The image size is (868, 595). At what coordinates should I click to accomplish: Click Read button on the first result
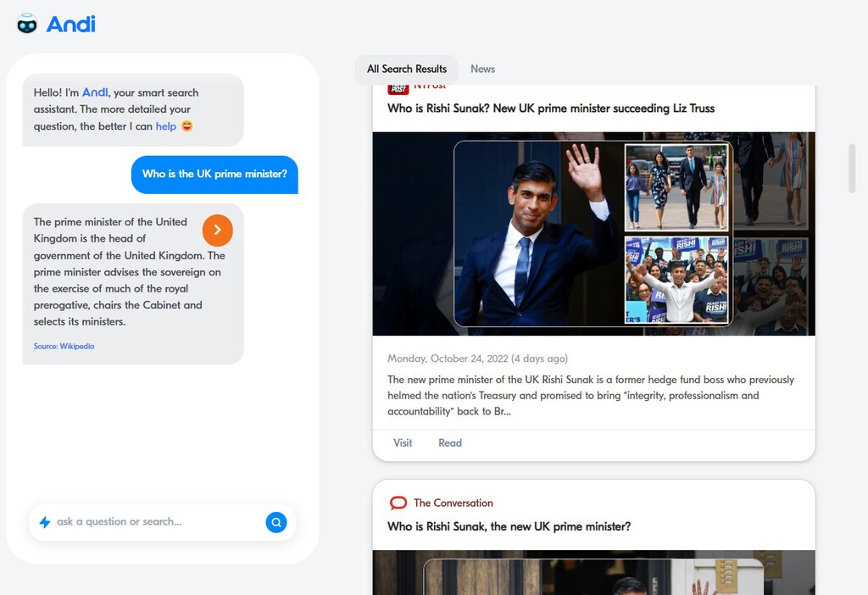449,443
